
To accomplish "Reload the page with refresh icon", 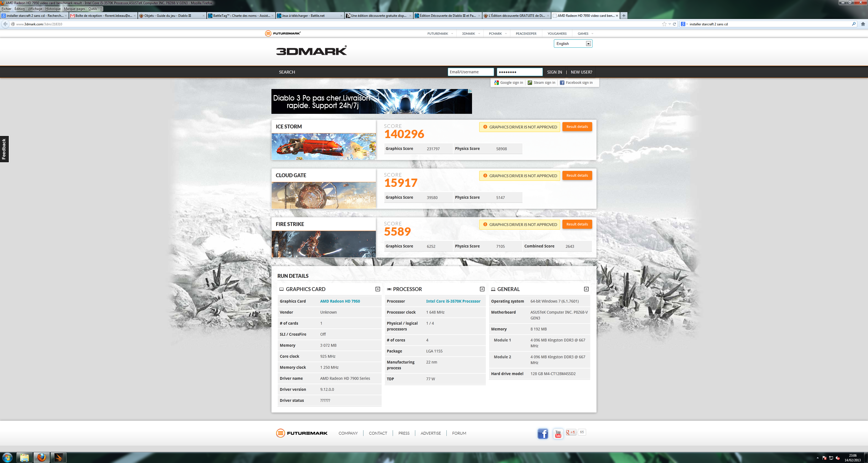I will [674, 24].
